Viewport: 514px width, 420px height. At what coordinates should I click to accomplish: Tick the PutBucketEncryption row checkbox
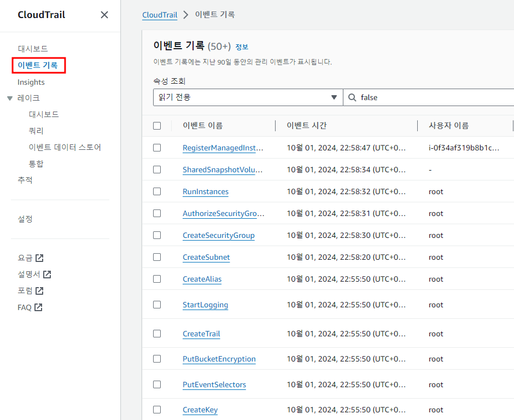pos(157,359)
